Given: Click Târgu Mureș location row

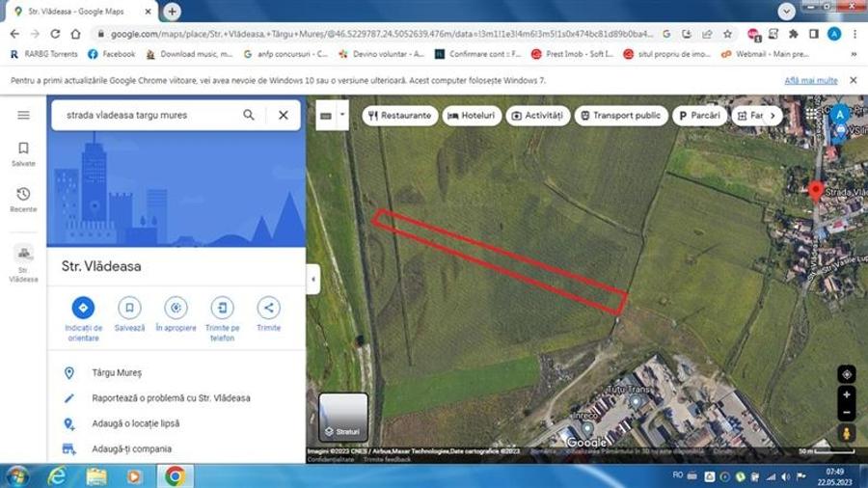Looking at the screenshot, I should [176, 372].
